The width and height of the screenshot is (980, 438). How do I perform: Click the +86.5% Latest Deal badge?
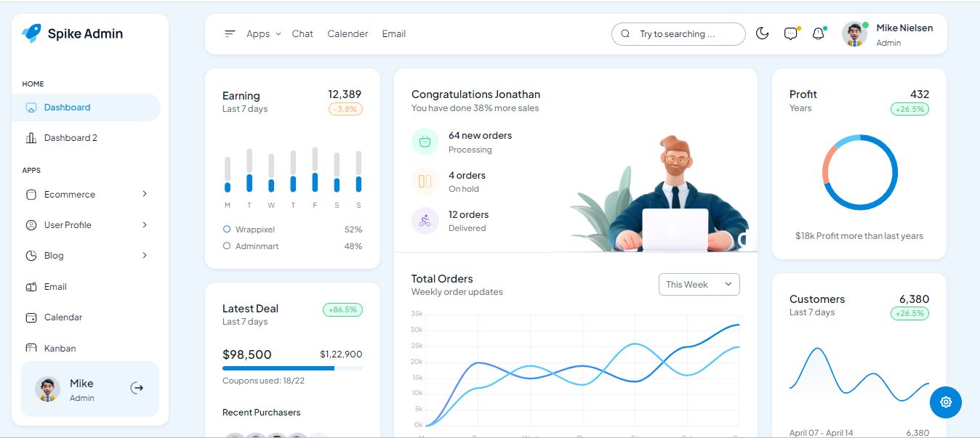[x=342, y=309]
